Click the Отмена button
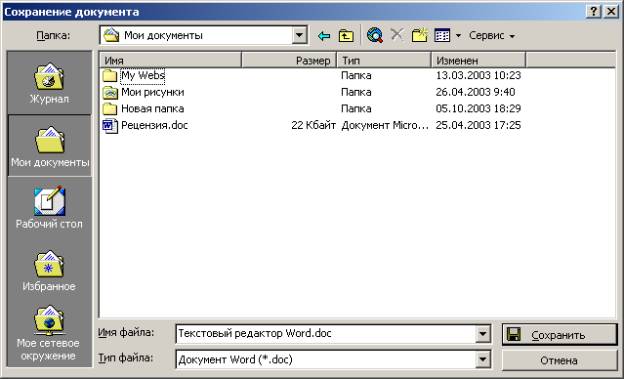Screen dimensions: 624x379 click(560, 361)
